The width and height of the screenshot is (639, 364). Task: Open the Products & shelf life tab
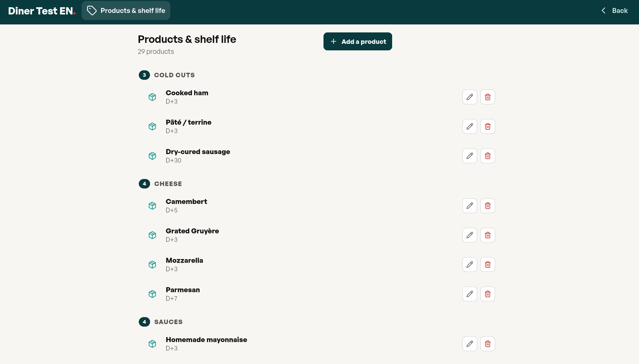pos(126,10)
